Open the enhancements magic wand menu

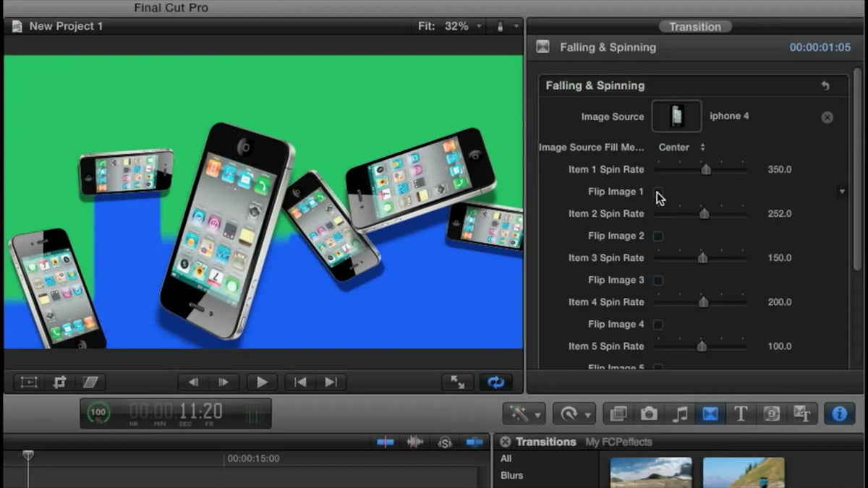(x=524, y=414)
